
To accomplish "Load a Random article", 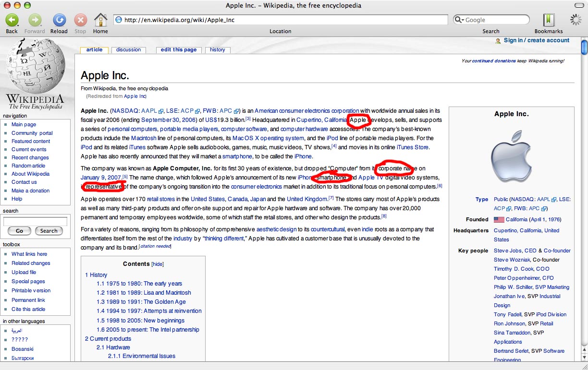I will point(28,166).
